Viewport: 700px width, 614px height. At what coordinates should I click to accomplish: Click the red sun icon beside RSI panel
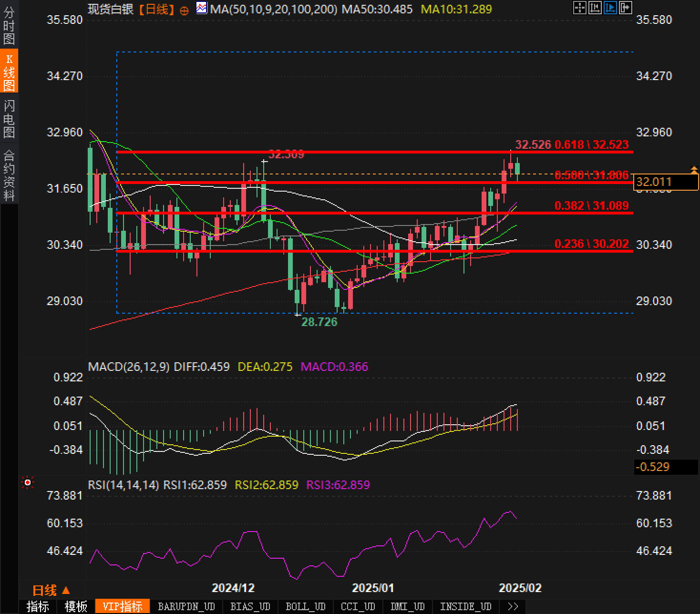[x=28, y=483]
